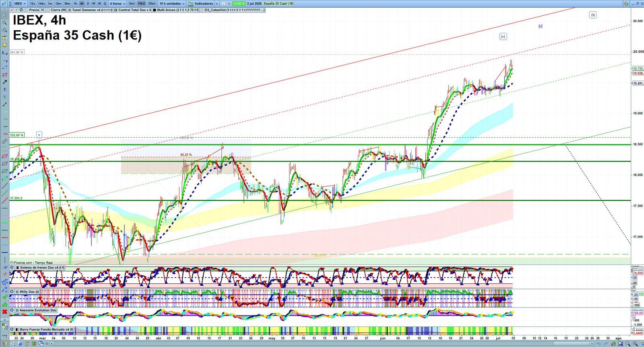Click the [v] wave label marker
This screenshot has height=347, width=644.
(x=503, y=37)
